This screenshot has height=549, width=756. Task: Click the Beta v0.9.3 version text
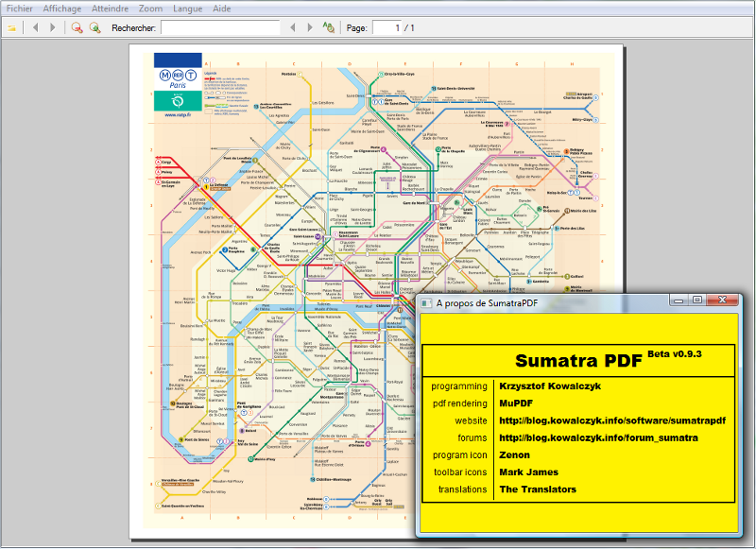click(x=675, y=353)
